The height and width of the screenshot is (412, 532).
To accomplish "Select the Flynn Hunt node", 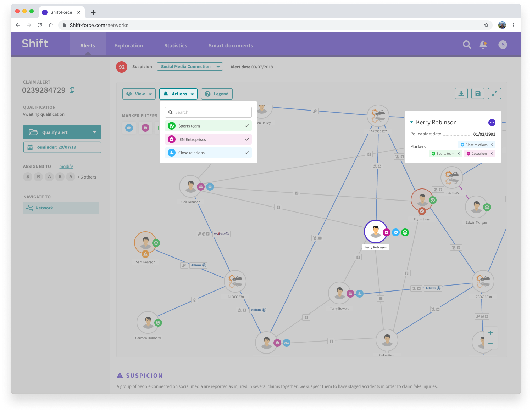I will tap(422, 199).
